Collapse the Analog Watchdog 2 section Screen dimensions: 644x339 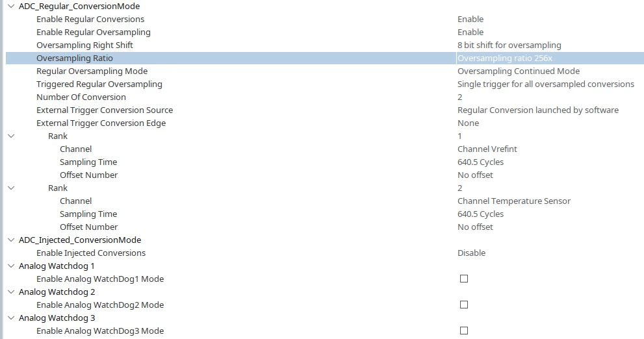click(11, 292)
